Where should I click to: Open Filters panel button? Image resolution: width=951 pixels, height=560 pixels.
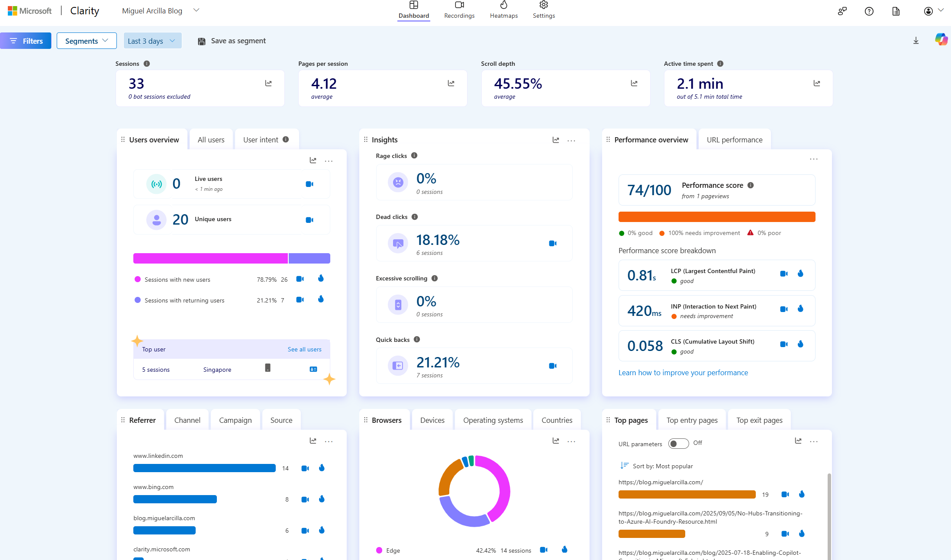pos(26,41)
